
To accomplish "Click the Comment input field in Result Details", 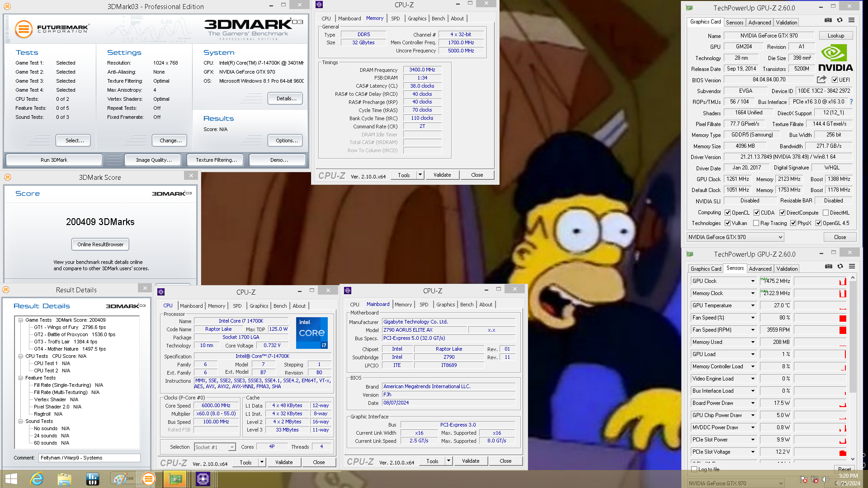I will click(90, 458).
